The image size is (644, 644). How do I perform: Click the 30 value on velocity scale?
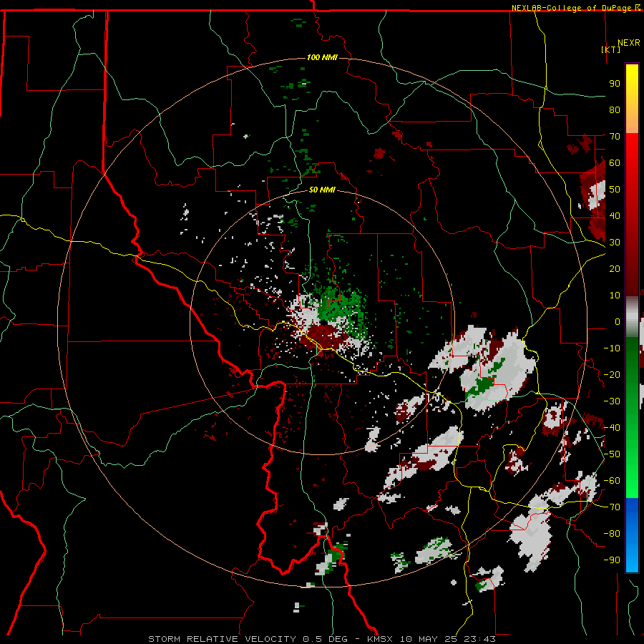[615, 243]
